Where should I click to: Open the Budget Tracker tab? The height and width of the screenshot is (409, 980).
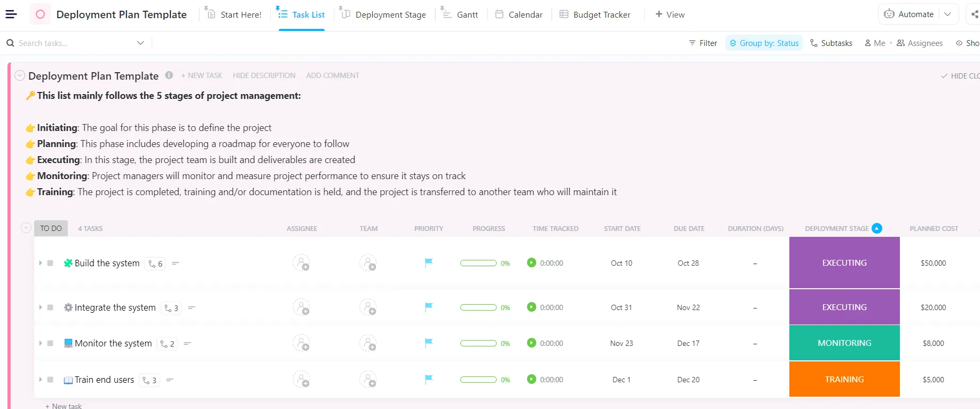pos(594,14)
